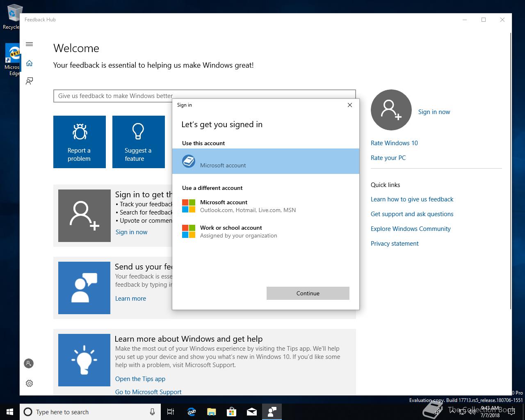Viewport: 525px width, 420px height.
Task: Open Learn how to give us feedback
Action: (x=412, y=199)
